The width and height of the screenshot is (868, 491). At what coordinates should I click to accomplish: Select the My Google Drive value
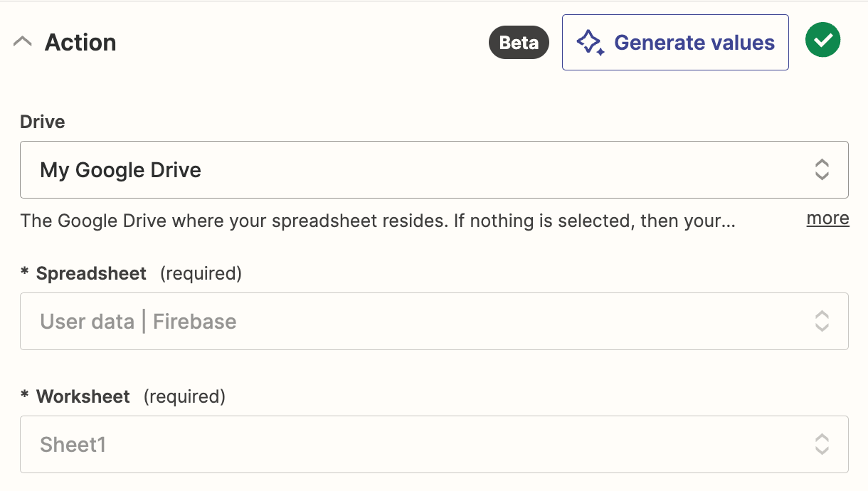(121, 170)
